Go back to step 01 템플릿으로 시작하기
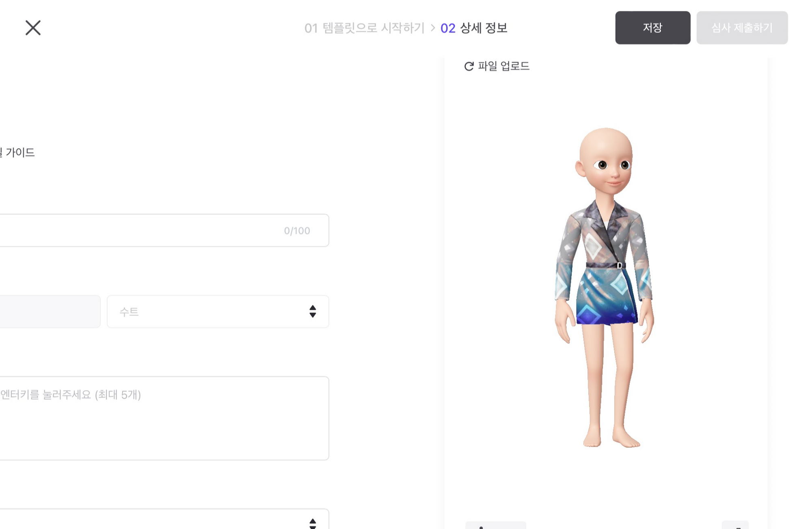812x529 pixels. pos(364,28)
